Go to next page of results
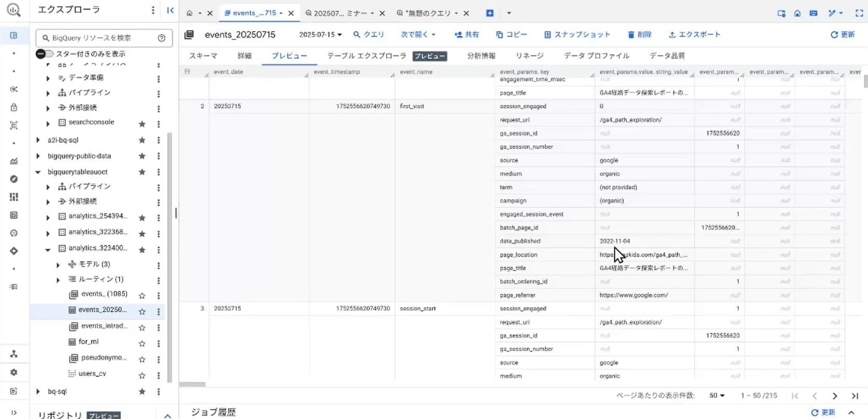The width and height of the screenshot is (868, 419). coord(834,396)
